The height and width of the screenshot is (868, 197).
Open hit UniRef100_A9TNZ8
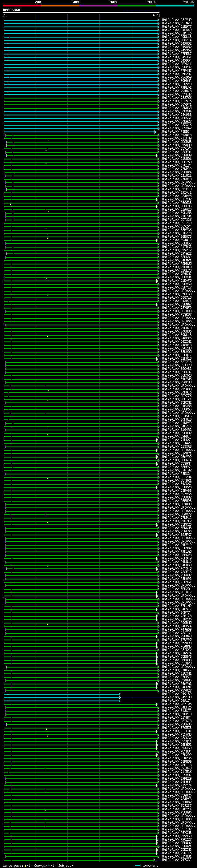177,23
